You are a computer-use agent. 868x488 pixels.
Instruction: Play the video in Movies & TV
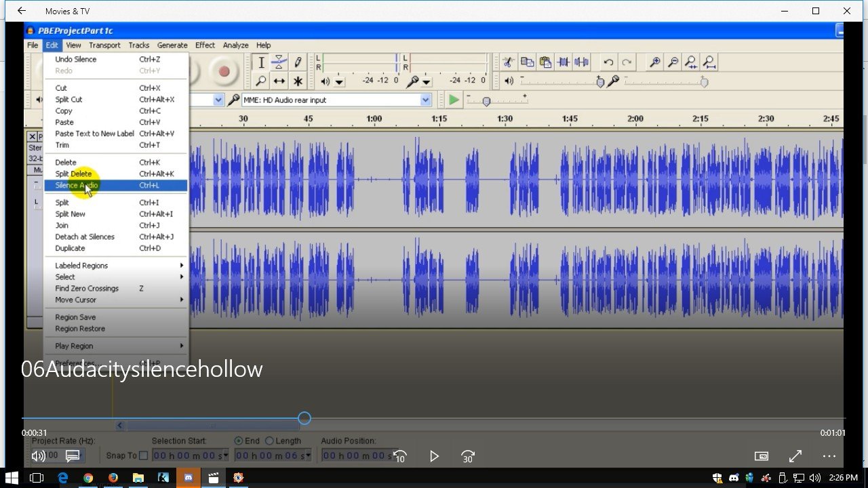click(434, 456)
